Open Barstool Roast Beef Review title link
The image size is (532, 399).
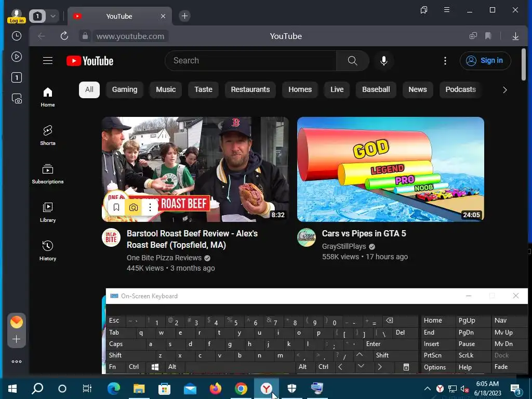pyautogui.click(x=192, y=239)
